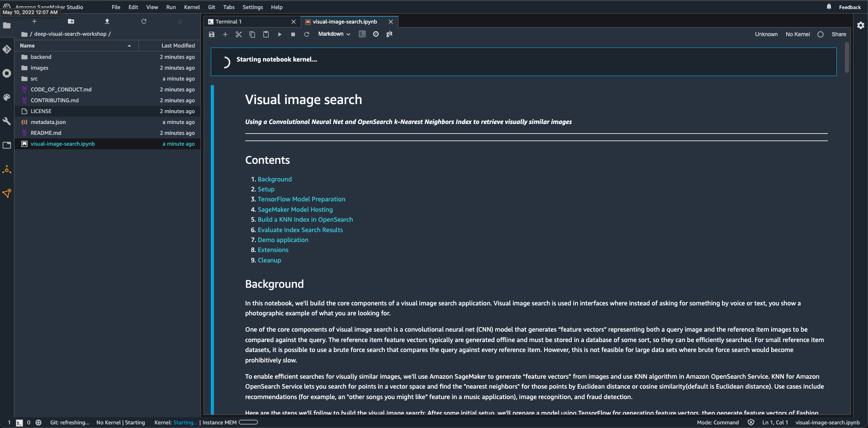The height and width of the screenshot is (428, 868).
Task: Follow the Background contents link
Action: click(275, 179)
